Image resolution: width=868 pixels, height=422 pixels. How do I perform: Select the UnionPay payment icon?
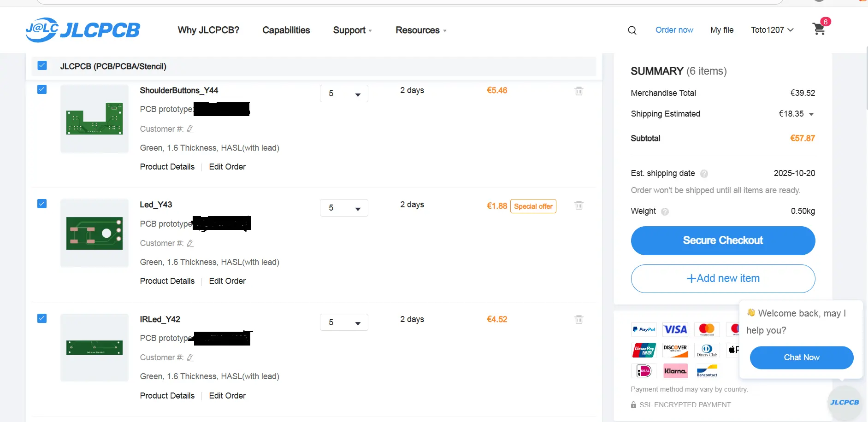tap(644, 350)
